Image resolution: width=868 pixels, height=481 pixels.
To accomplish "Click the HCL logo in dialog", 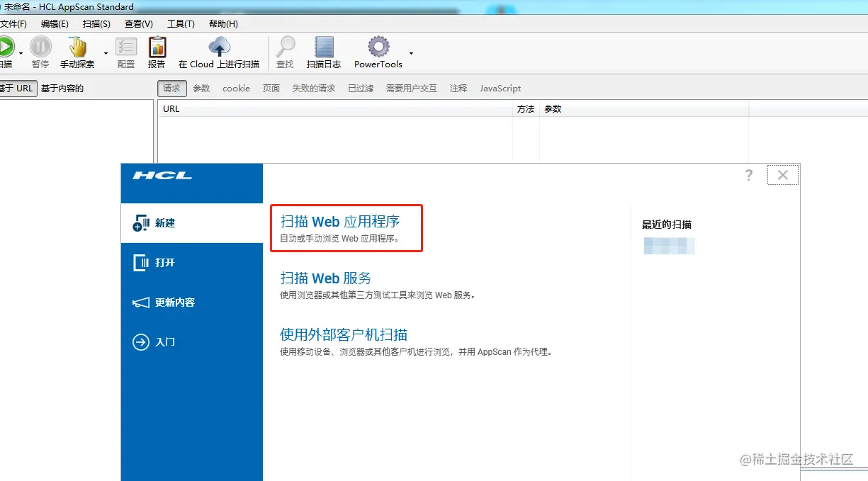I will pyautogui.click(x=162, y=176).
